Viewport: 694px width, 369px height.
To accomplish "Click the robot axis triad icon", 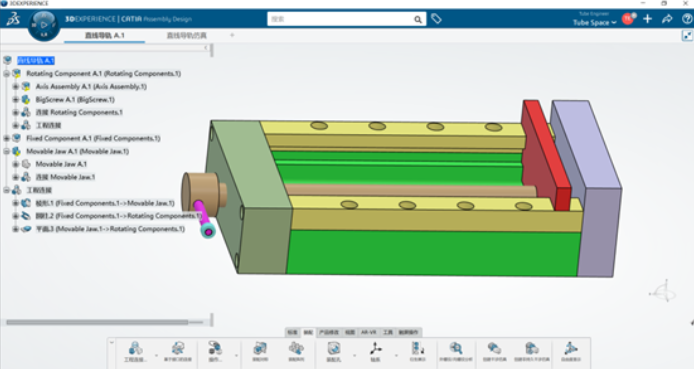I will pyautogui.click(x=663, y=292).
